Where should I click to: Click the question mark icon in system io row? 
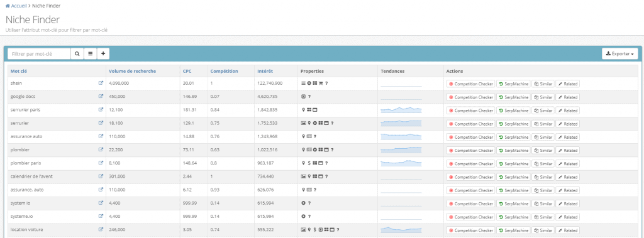click(309, 203)
